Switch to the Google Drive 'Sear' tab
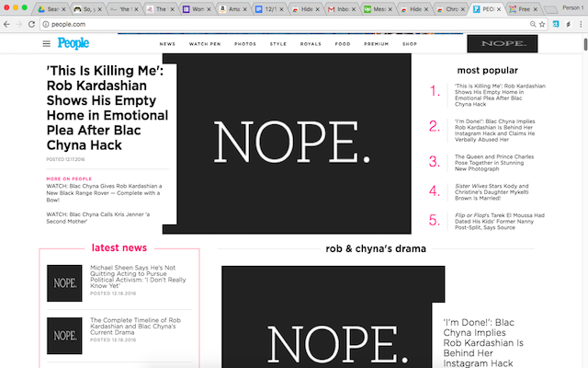This screenshot has height=368, width=588. click(x=51, y=9)
